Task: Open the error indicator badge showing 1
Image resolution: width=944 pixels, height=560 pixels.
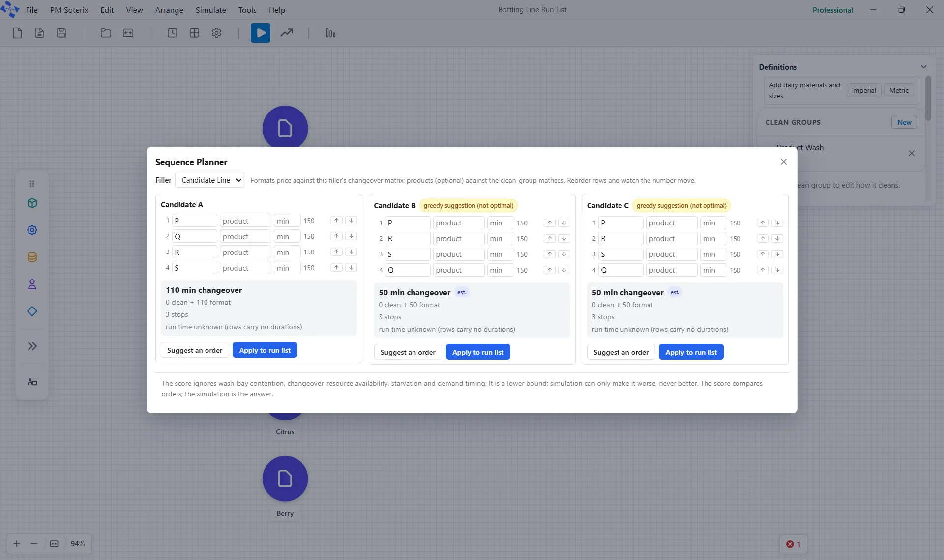Action: [x=793, y=544]
